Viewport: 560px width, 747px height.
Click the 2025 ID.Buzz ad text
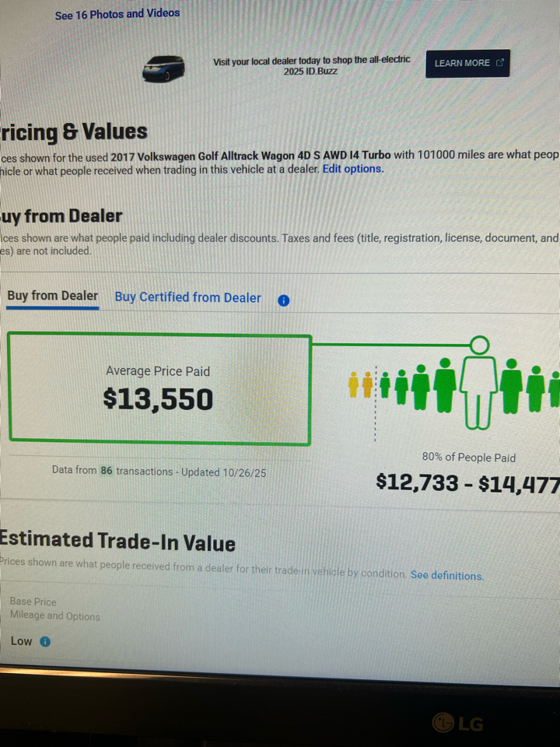[x=311, y=65]
